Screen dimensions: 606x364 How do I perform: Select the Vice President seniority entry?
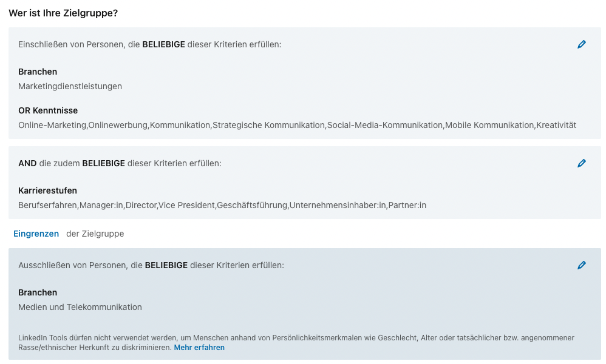coord(186,205)
